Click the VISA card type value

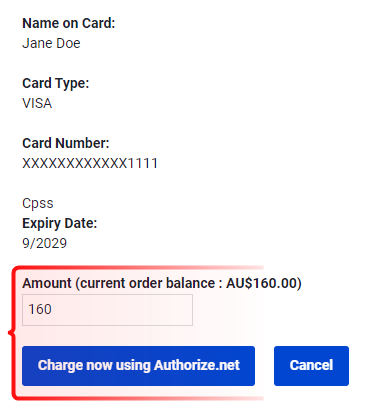tap(37, 103)
